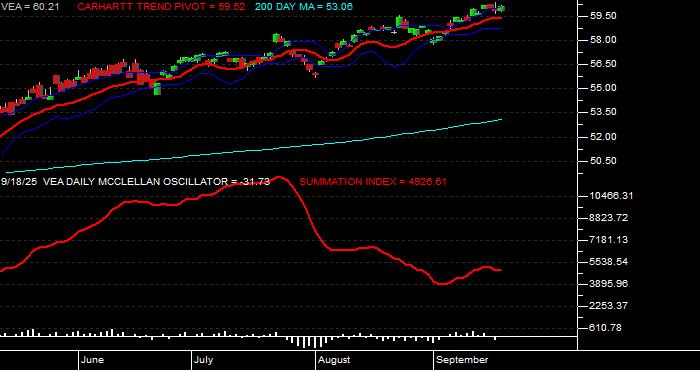The image size is (700, 370).
Task: Click the June month marker on timeline
Action: (93, 360)
